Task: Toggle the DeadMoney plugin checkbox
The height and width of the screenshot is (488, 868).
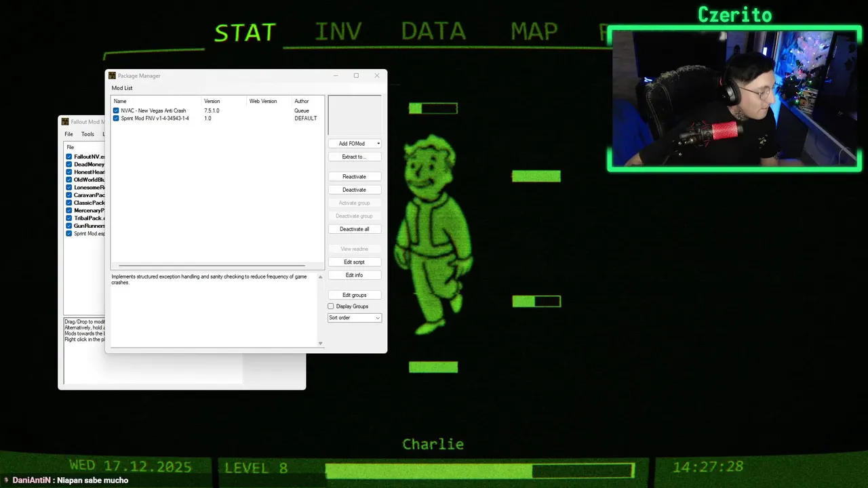Action: (69, 165)
